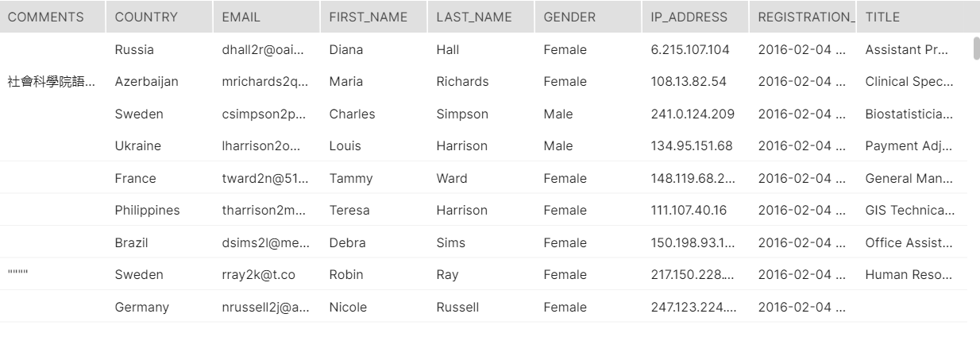
Task: Select email cell rray2k@t.co
Action: pos(258,275)
